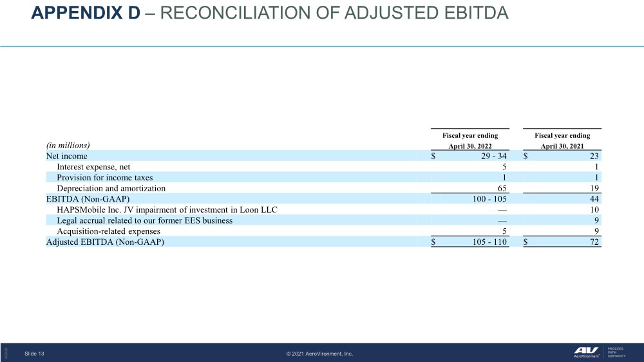Image resolution: width=644 pixels, height=362 pixels.
Task: Click the 105 - 110 Adjusted EBITDA value
Action: coord(489,242)
